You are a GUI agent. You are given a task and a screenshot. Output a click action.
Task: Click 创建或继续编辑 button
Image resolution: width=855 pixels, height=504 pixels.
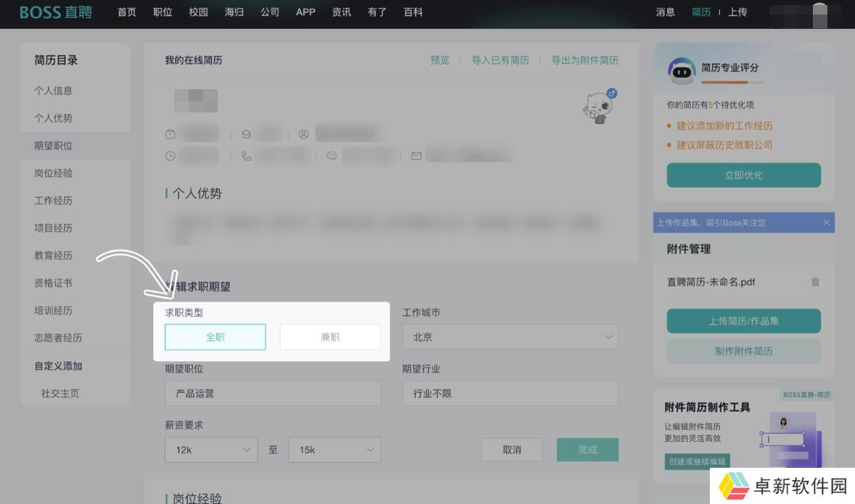pos(697,461)
